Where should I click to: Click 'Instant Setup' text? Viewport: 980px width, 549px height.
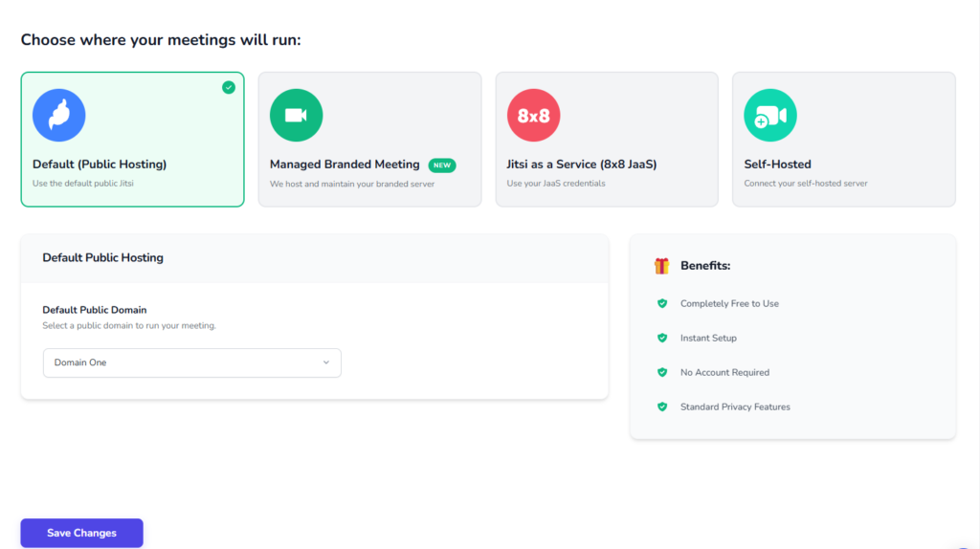click(x=708, y=338)
